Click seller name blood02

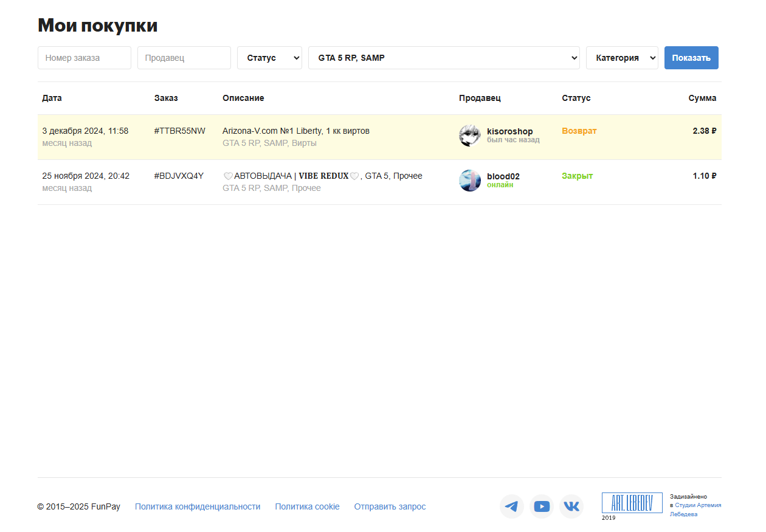coord(503,176)
